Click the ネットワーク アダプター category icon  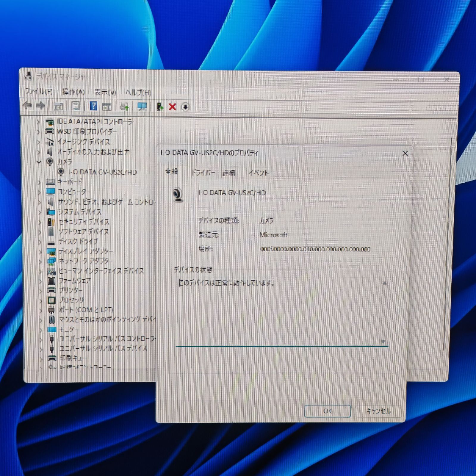coord(51,261)
